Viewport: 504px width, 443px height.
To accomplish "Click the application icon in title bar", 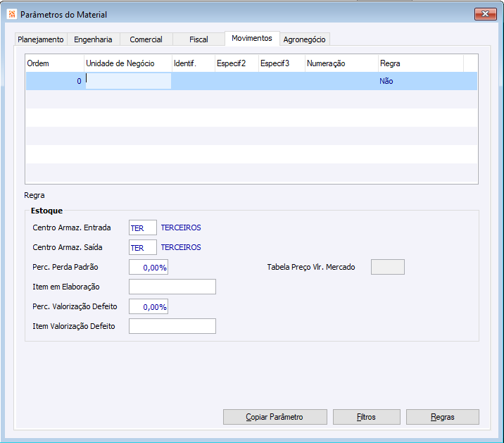I will 12,14.
